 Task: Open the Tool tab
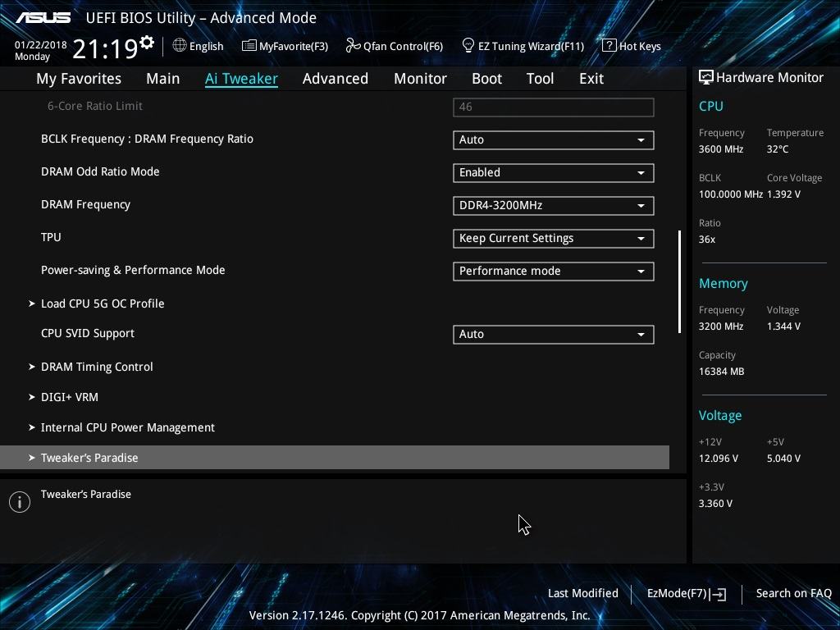coord(540,79)
